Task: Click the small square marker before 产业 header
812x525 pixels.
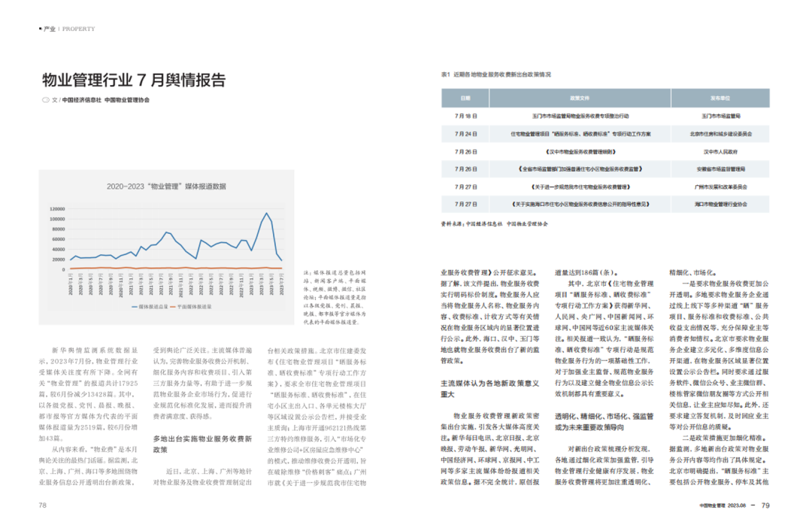Action: [x=41, y=29]
